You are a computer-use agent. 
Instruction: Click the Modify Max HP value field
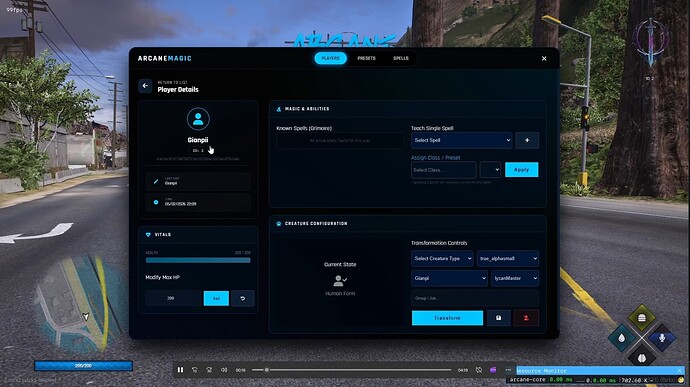tap(173, 299)
